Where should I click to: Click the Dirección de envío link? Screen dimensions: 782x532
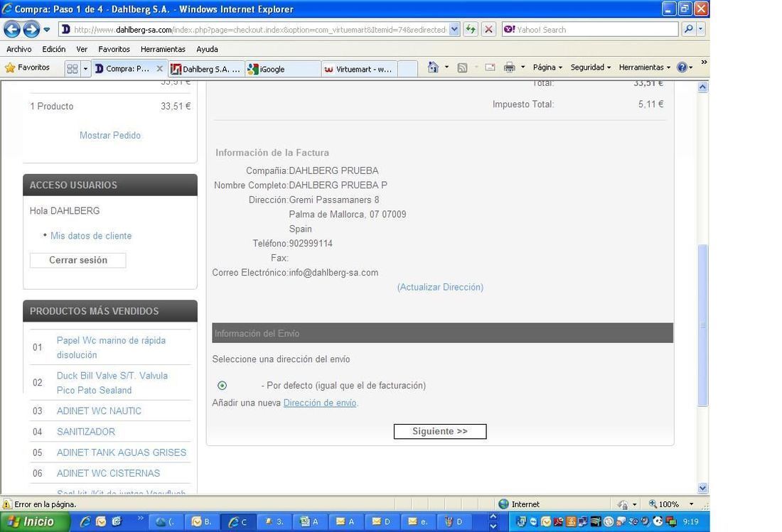point(320,403)
